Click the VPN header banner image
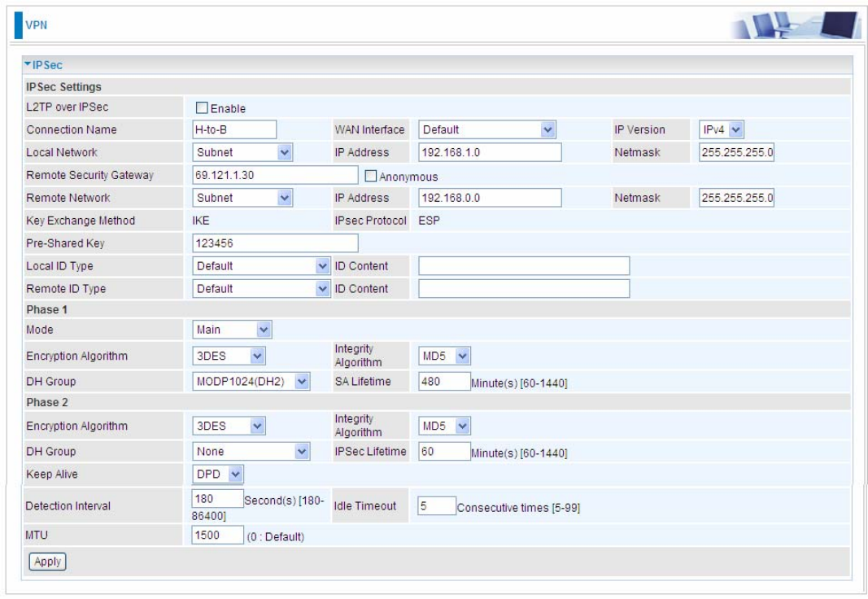 click(795, 25)
